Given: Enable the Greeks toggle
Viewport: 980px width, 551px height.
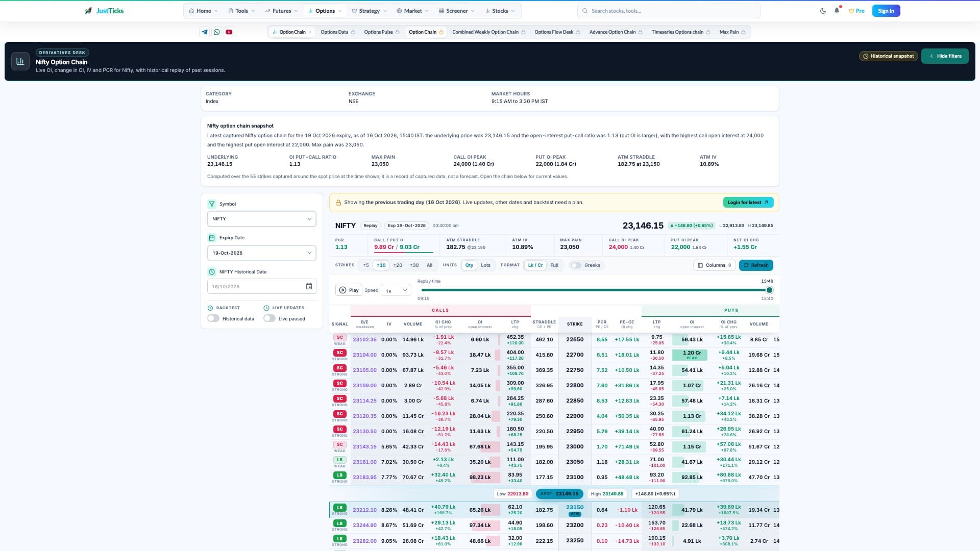Looking at the screenshot, I should [576, 265].
